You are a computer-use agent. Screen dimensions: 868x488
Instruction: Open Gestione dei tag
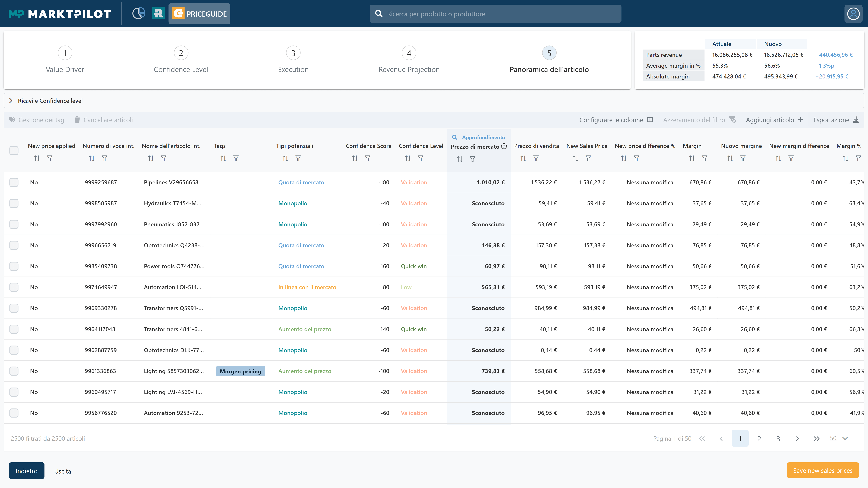36,120
